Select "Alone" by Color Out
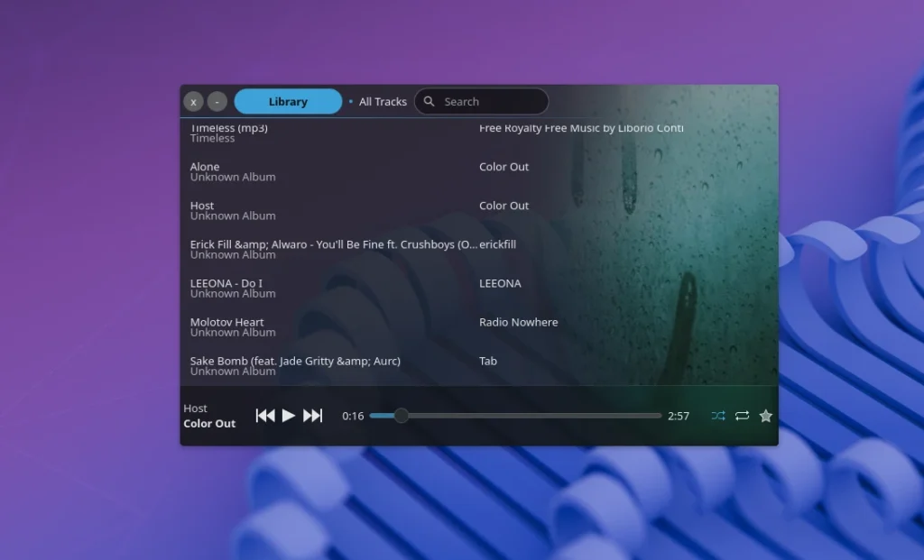The image size is (924, 560). pyautogui.click(x=361, y=171)
